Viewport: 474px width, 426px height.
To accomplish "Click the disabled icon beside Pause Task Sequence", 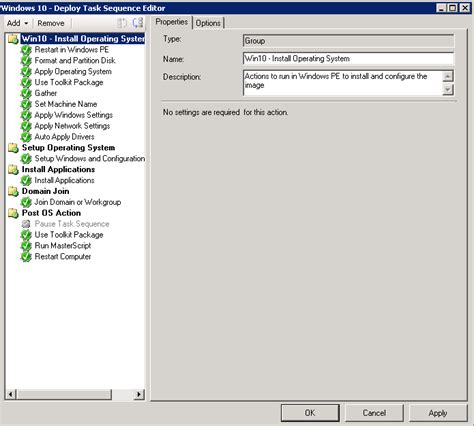I will point(26,224).
